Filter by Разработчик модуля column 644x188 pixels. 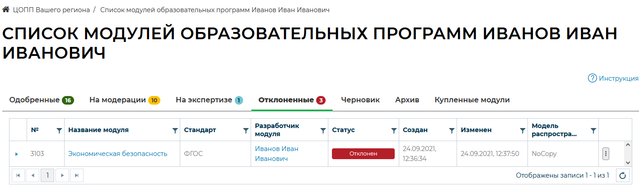tap(323, 130)
